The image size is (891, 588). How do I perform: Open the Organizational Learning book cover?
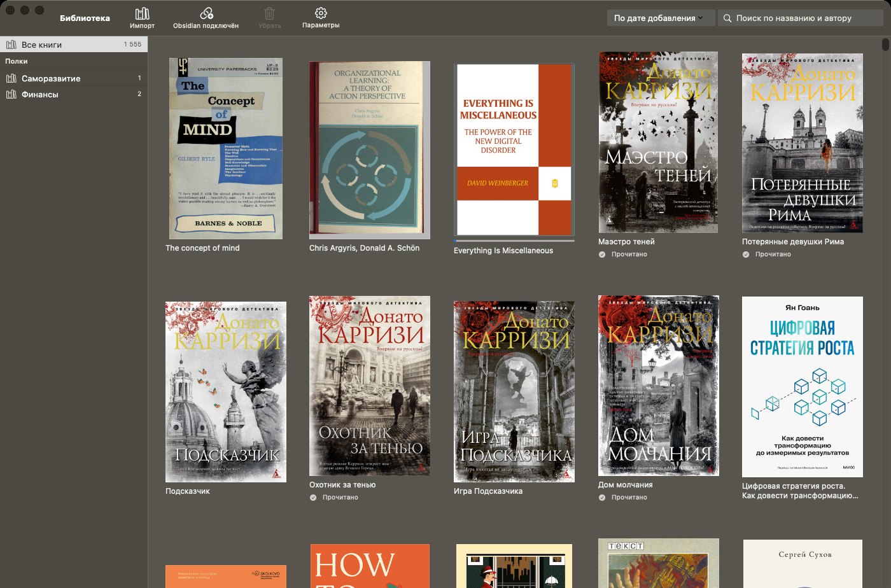[370, 149]
